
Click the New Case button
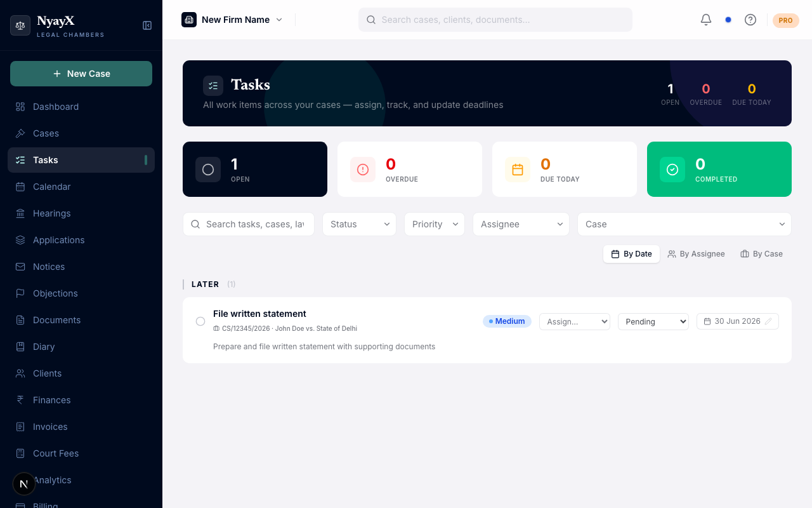click(x=81, y=73)
